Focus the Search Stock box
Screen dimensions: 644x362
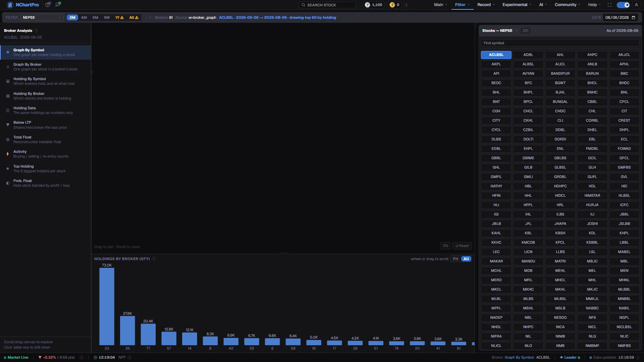[327, 5]
